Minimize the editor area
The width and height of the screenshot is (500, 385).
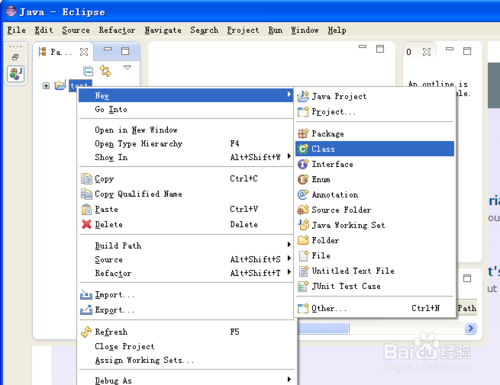pos(362,47)
